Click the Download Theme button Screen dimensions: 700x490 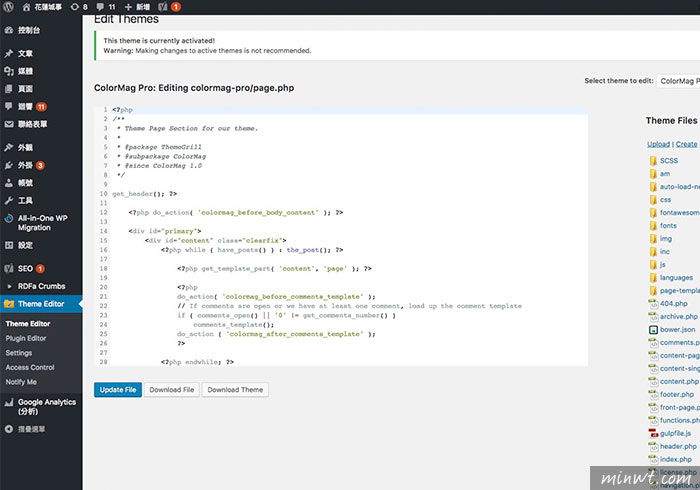click(235, 390)
